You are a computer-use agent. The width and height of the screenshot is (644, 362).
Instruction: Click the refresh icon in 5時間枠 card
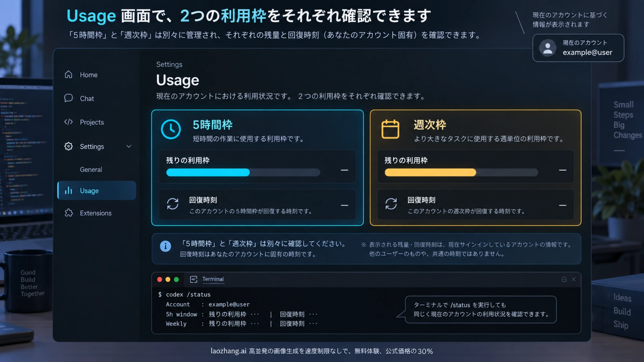pyautogui.click(x=173, y=204)
